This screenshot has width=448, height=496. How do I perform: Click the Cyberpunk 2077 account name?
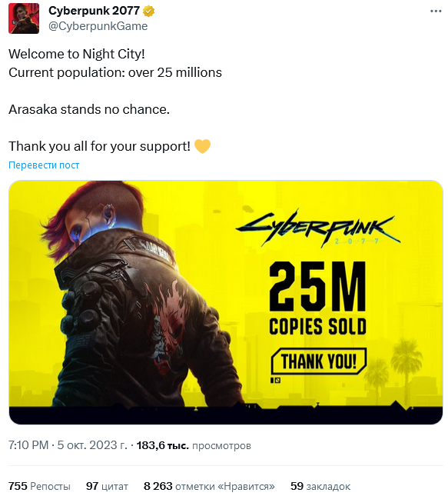pyautogui.click(x=94, y=11)
